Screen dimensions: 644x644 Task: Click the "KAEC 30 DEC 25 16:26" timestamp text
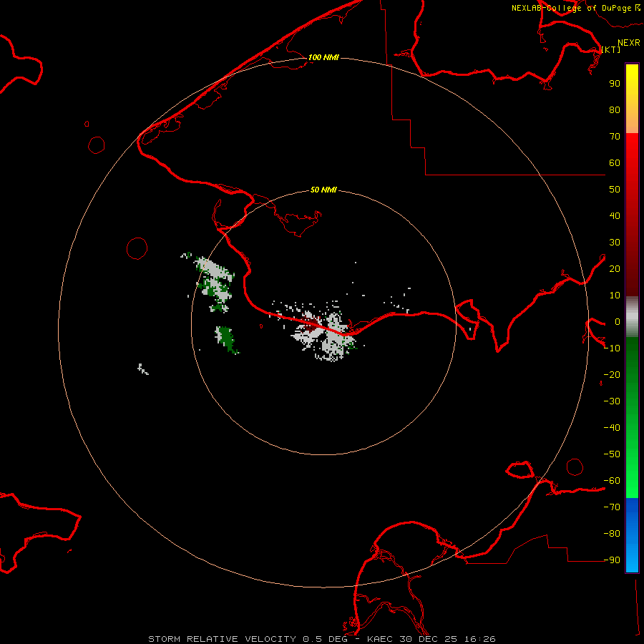point(431,639)
